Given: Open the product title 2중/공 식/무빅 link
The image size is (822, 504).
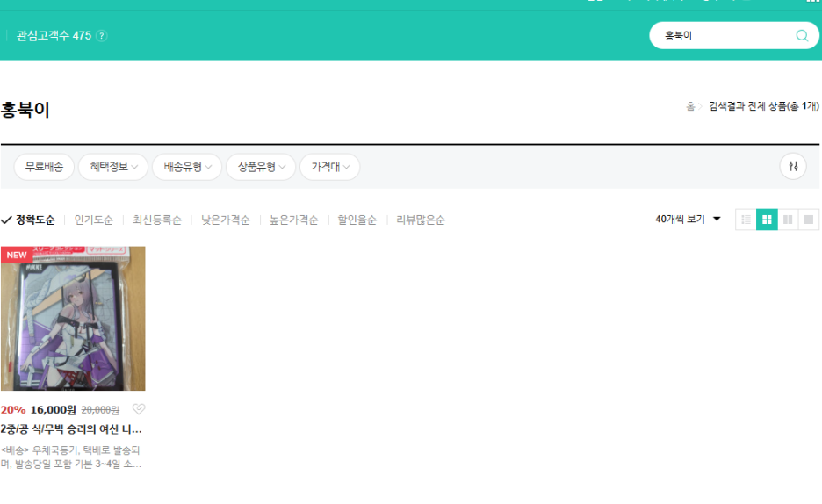Looking at the screenshot, I should 71,429.
